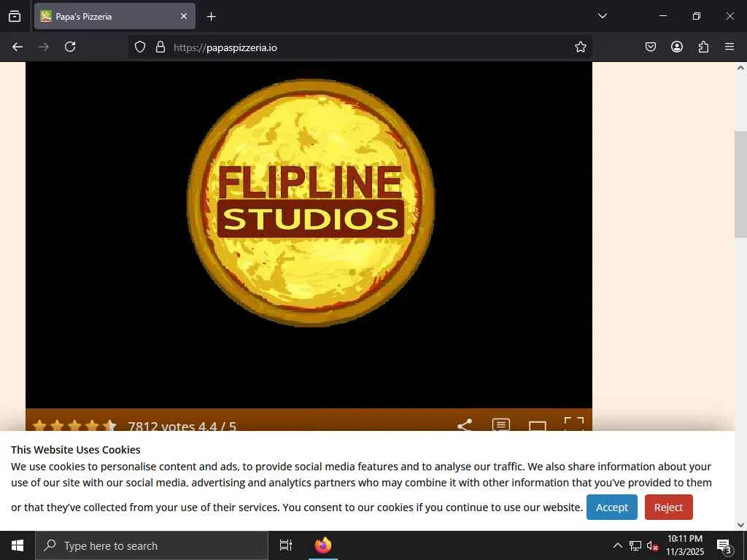The height and width of the screenshot is (560, 747).
Task: Open the Firefox account icon
Action: click(x=677, y=47)
